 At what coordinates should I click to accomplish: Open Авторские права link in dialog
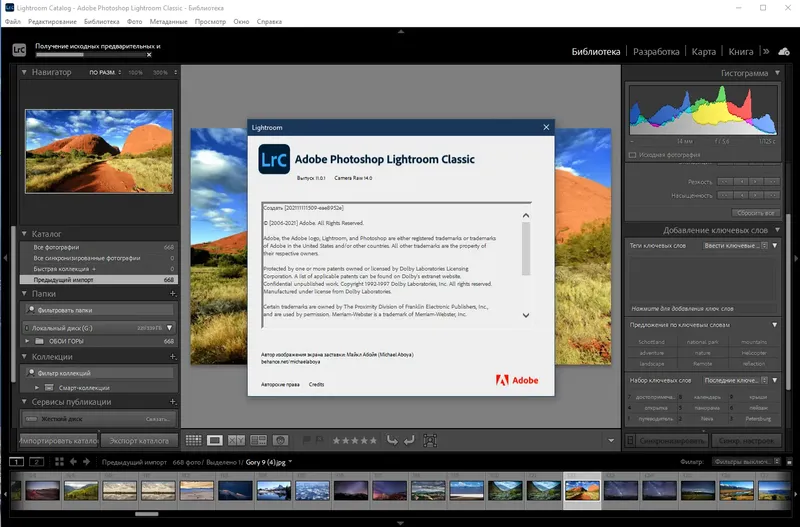(x=280, y=384)
